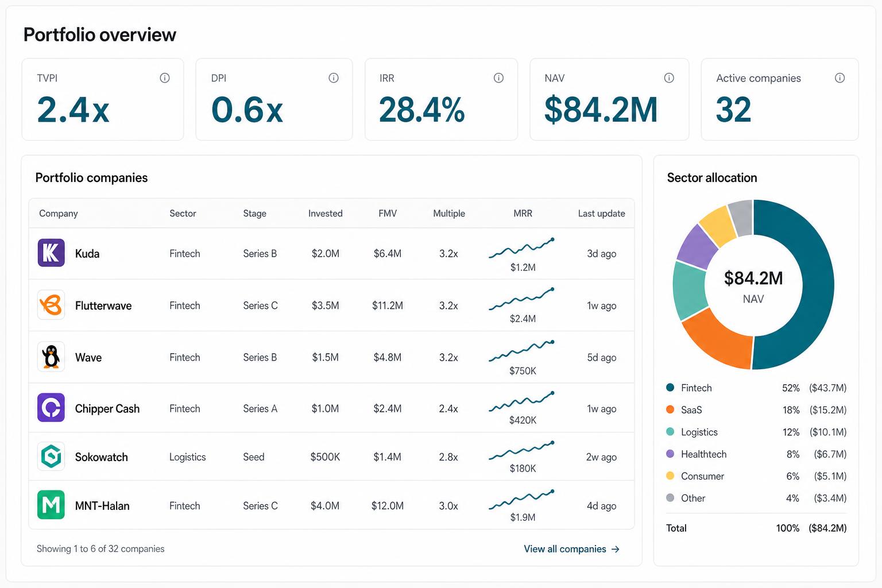The width and height of the screenshot is (882, 588).
Task: Sort by the FMV column header
Action: coord(388,214)
